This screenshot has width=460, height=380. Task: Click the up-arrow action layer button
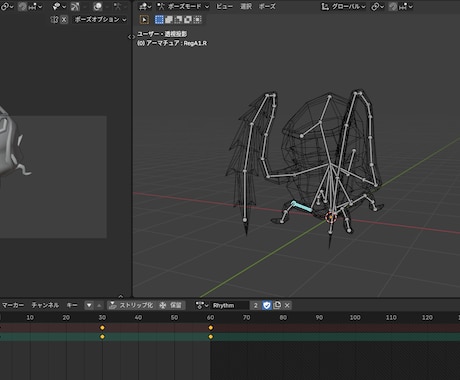[99, 305]
